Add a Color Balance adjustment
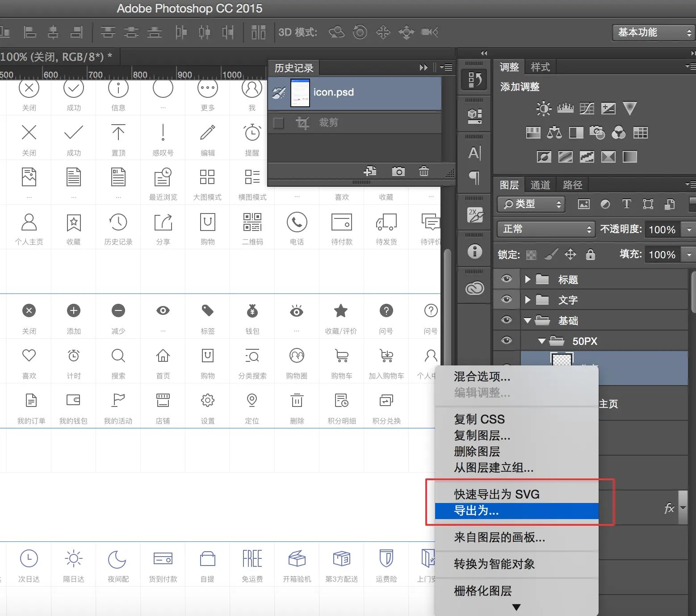 554,133
